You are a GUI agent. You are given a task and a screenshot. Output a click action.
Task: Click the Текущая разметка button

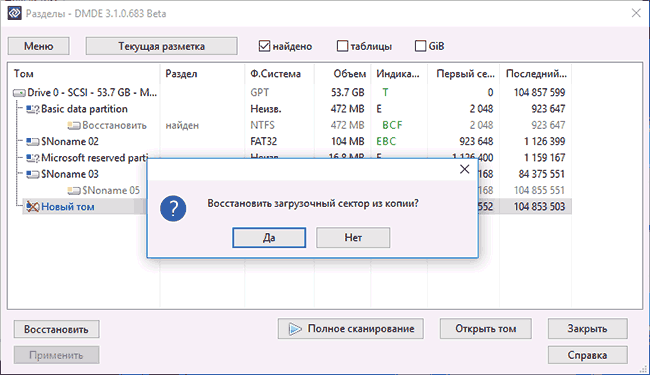pos(162,46)
